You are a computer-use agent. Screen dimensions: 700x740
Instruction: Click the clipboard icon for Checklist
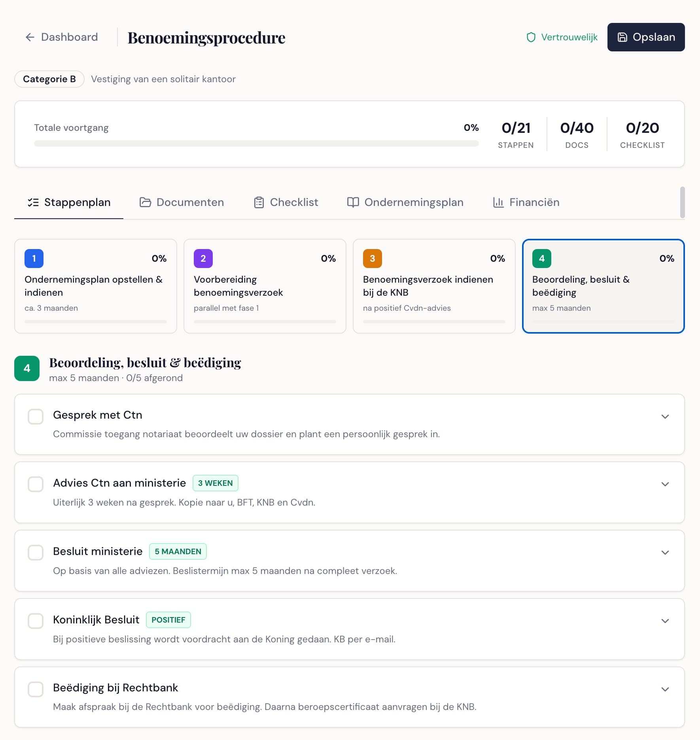pyautogui.click(x=259, y=202)
